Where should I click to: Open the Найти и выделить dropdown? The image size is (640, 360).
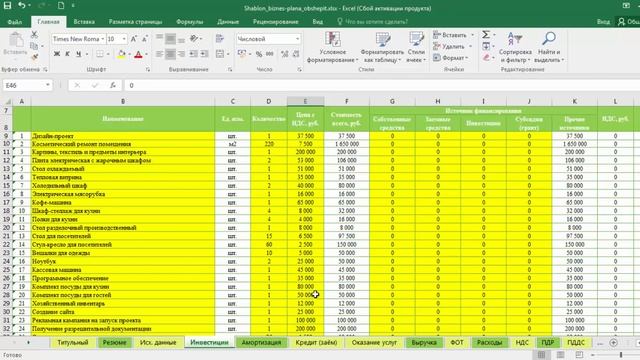[x=549, y=47]
